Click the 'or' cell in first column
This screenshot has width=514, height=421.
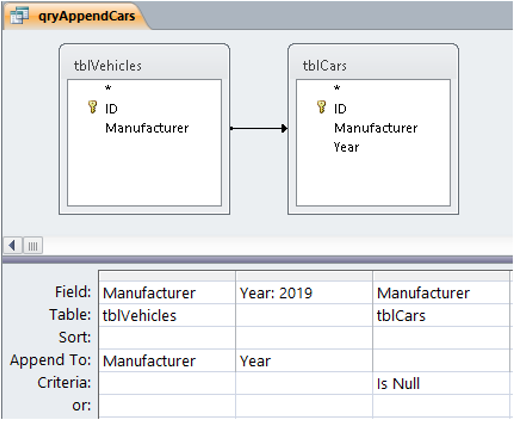(167, 406)
